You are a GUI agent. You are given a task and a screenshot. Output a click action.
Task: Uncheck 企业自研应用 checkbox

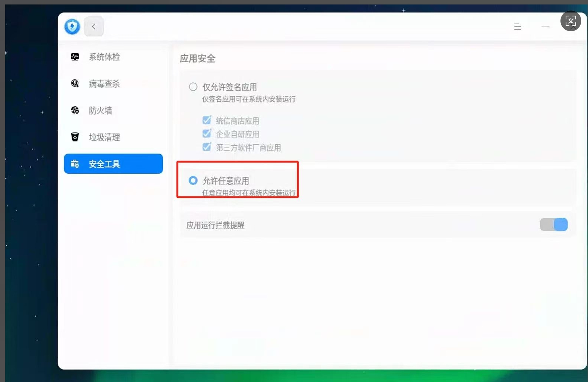pyautogui.click(x=207, y=133)
